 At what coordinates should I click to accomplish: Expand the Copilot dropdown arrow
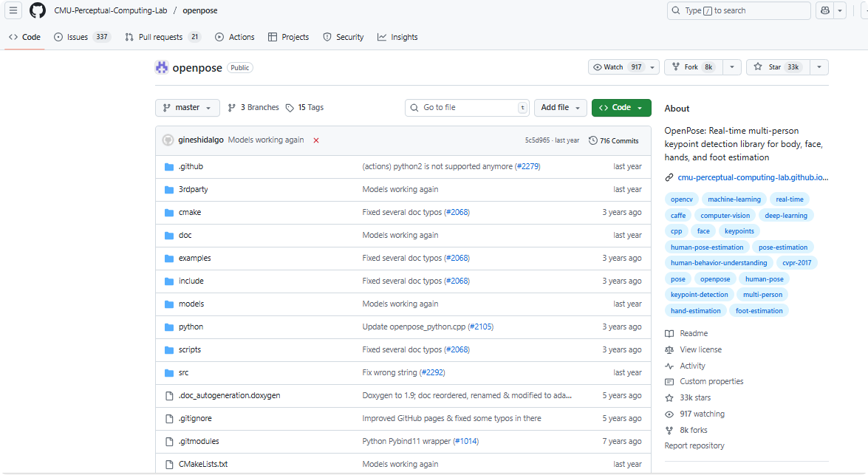[x=840, y=10]
